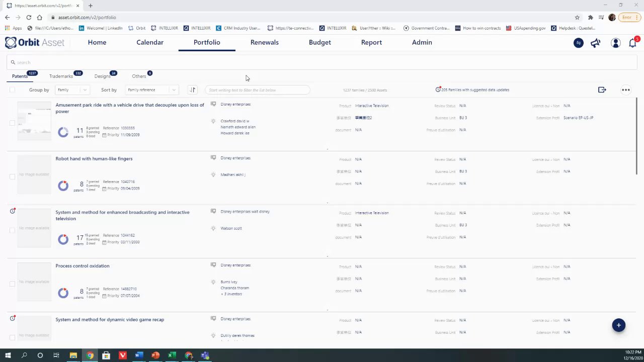Open Chrome extensions puzzle icon

590,17
